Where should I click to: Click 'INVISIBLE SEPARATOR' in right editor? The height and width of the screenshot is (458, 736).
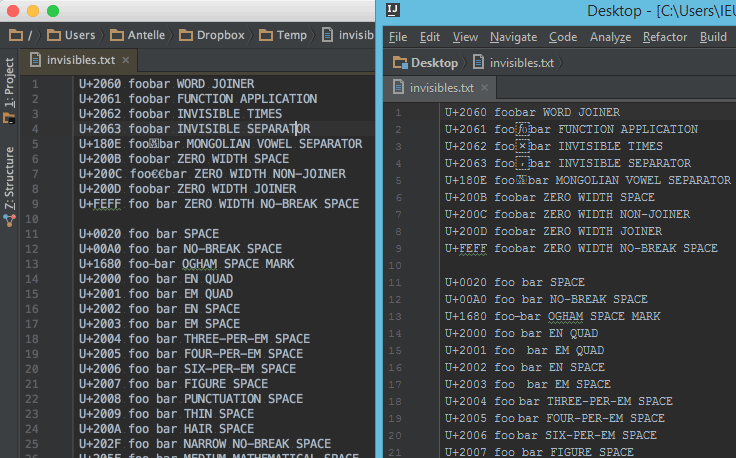pos(624,163)
